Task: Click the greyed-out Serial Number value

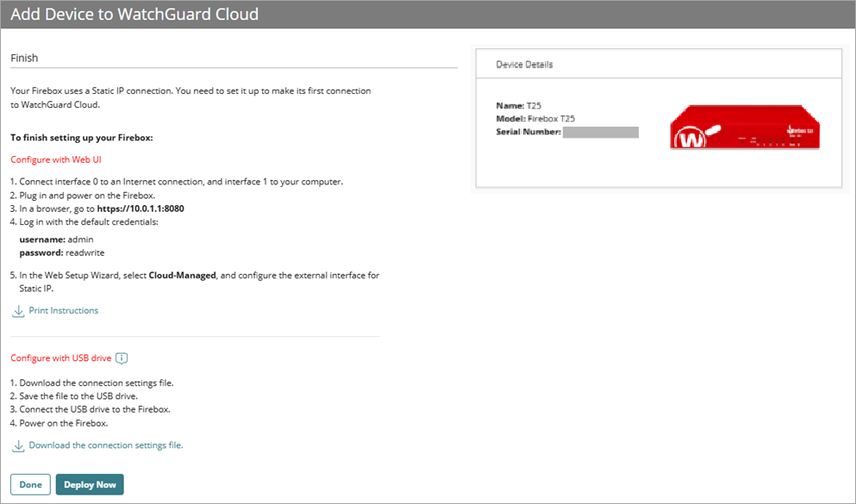Action: pos(601,132)
